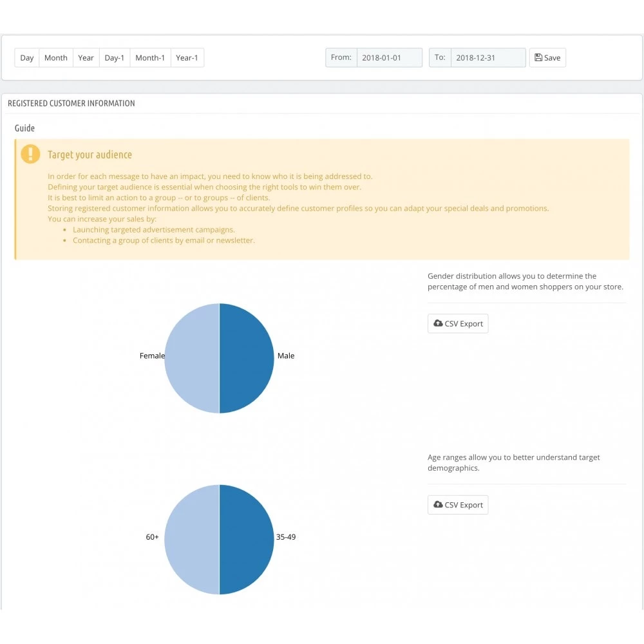
Task: Click the 35-49 slice of age pie
Action: (x=247, y=539)
